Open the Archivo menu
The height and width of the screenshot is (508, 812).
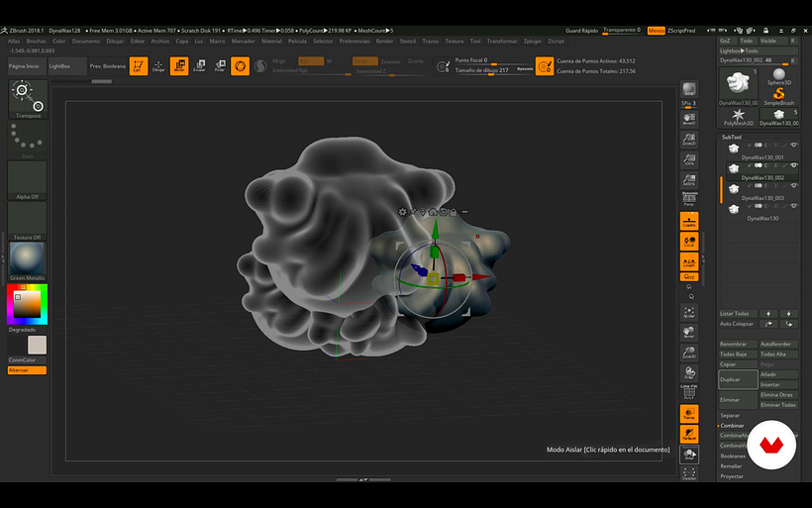(x=160, y=41)
